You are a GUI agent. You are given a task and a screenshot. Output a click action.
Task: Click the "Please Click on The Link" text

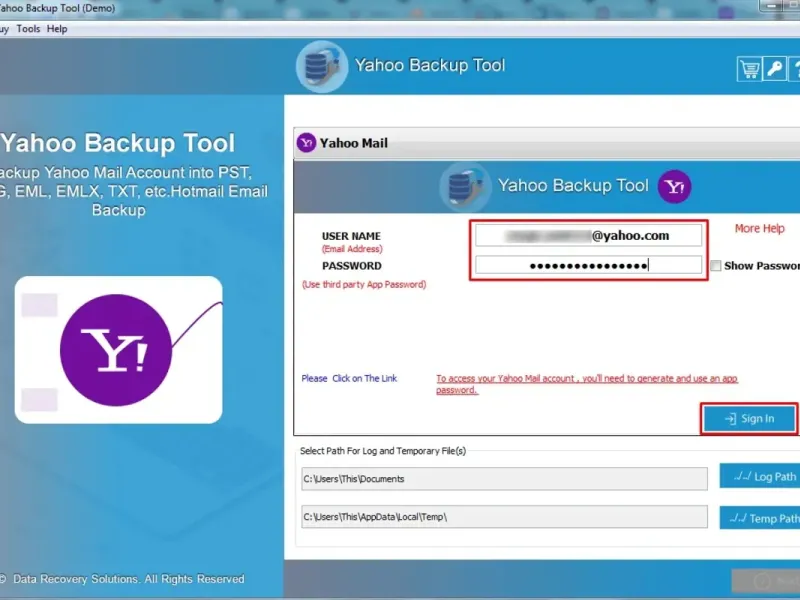click(349, 379)
